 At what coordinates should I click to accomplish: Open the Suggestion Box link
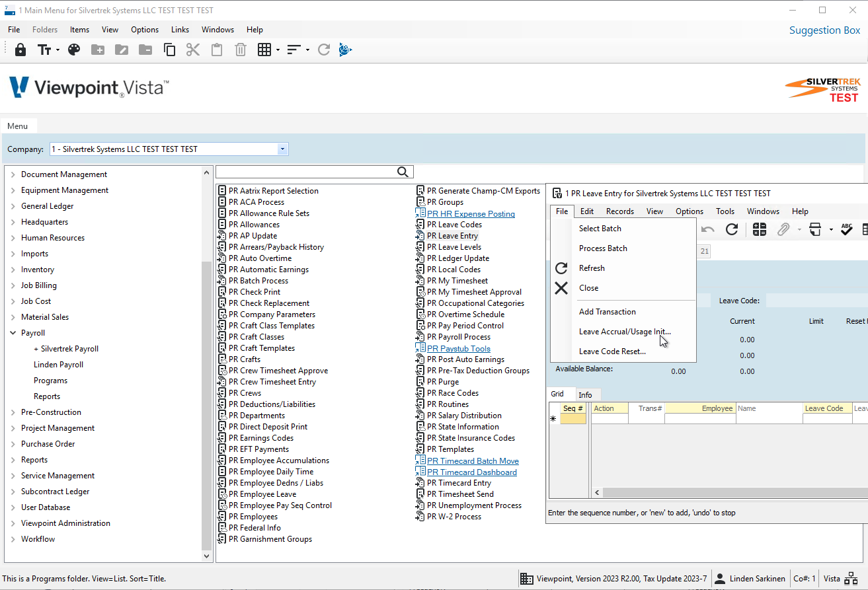[824, 30]
